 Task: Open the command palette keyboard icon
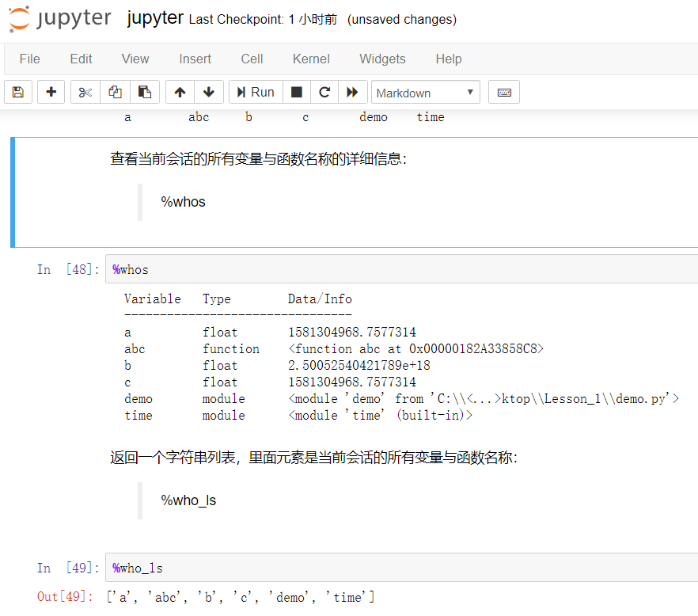504,92
